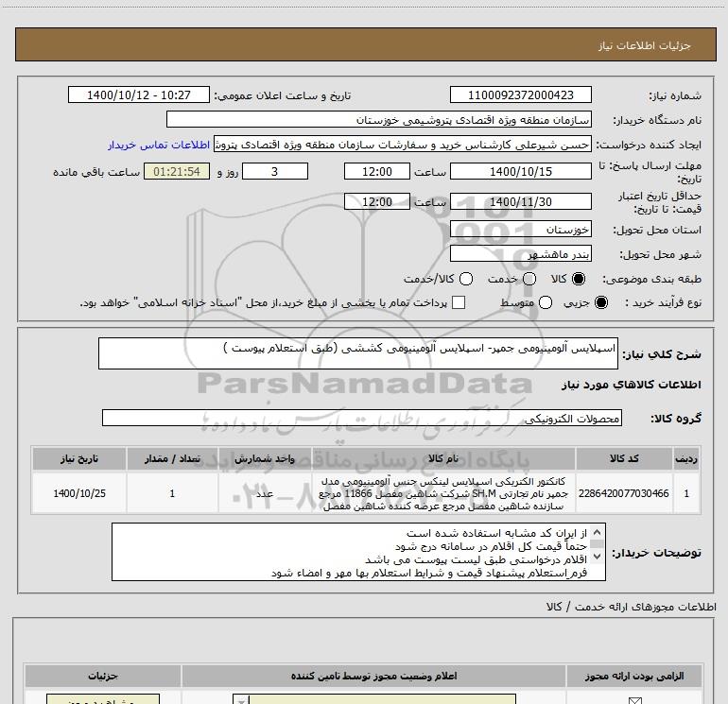
Task: Click the الزامی بودن ارائه مجوز header
Action: pyautogui.click(x=634, y=677)
